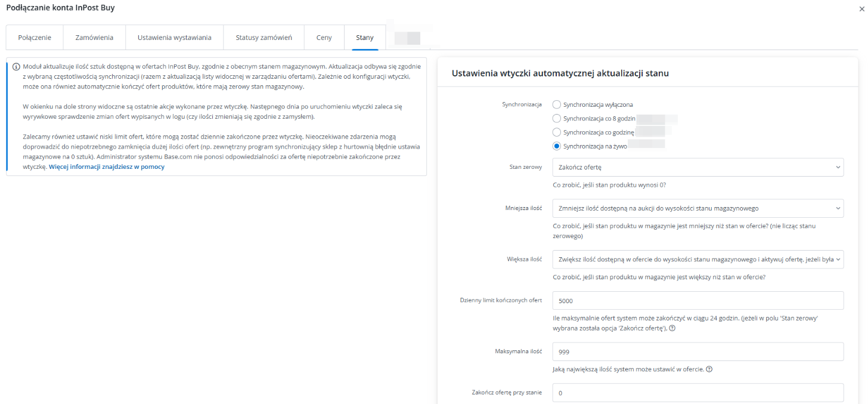The image size is (868, 404).
Task: Pick 'Synchronizacja na żywo' radio button
Action: [557, 146]
